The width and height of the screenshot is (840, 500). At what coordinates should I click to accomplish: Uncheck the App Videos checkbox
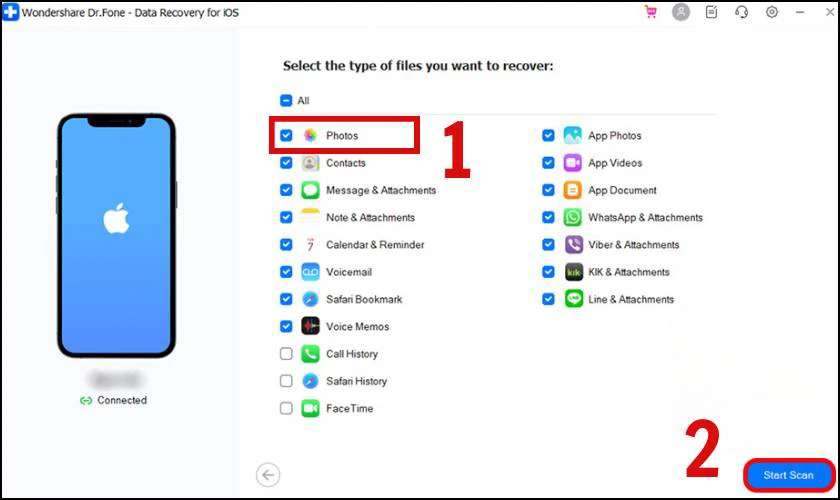(548, 162)
